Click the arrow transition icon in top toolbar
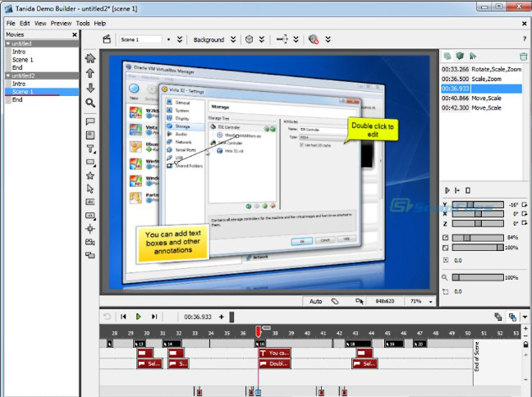 pyautogui.click(x=282, y=39)
